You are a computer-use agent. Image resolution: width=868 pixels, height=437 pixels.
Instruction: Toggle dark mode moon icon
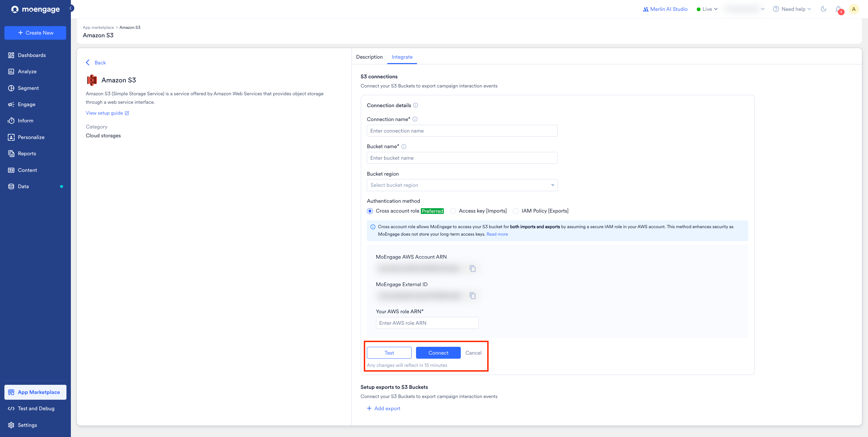coord(824,9)
